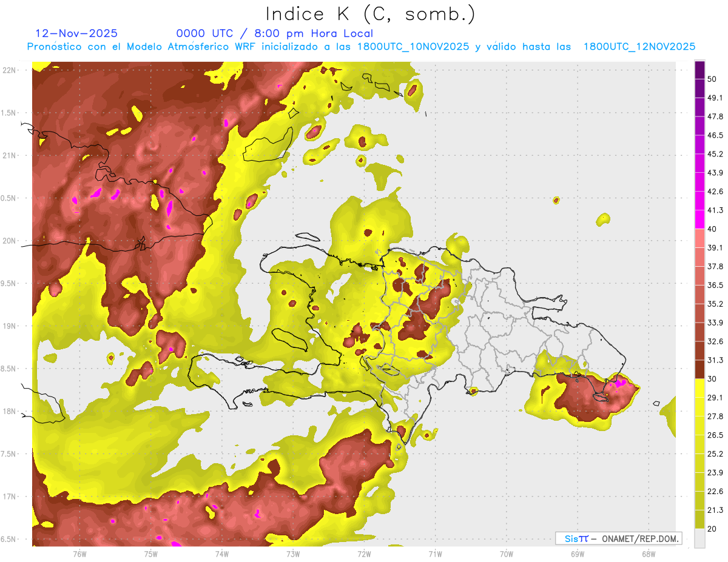Screen dimensions: 728x562
Task: Click the legend value "25.2"
Action: (x=716, y=454)
